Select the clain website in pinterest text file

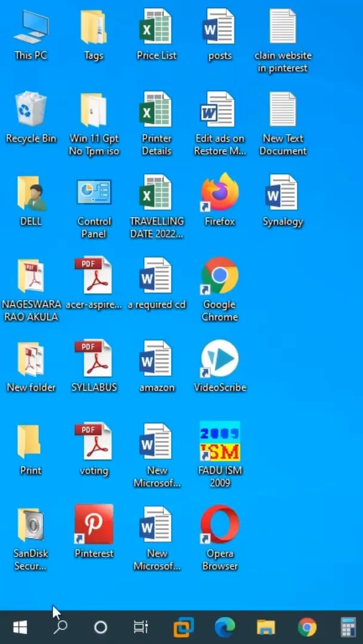(x=282, y=26)
